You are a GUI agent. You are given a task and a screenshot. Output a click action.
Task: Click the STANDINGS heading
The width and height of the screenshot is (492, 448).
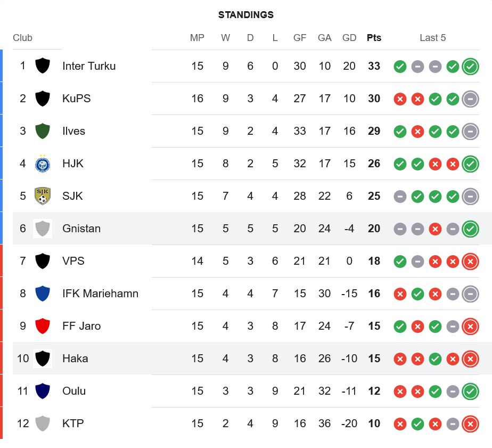coord(246,15)
